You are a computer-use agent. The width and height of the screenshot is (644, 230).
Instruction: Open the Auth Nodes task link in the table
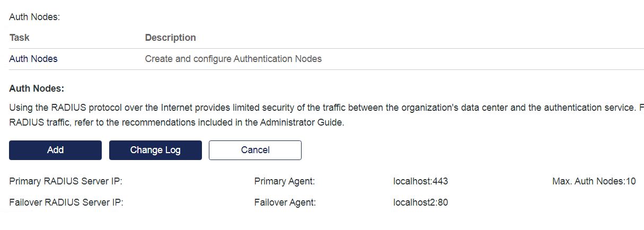coord(33,59)
